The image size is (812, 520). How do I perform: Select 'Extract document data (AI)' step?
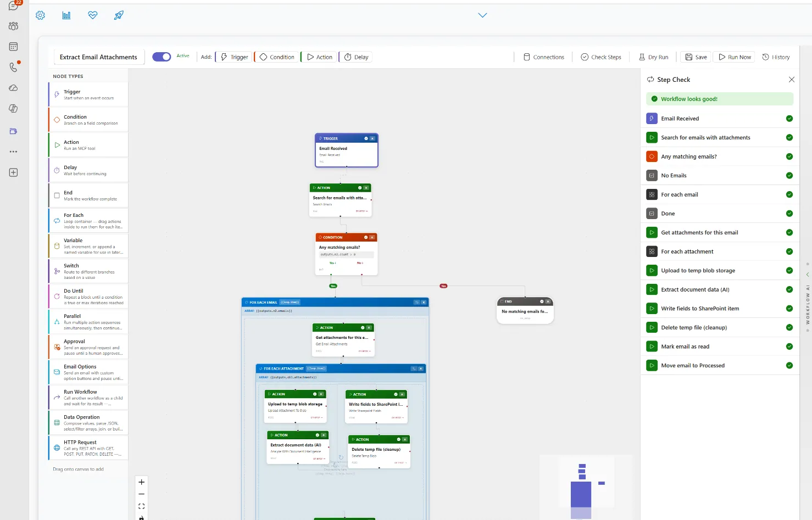[x=720, y=289]
